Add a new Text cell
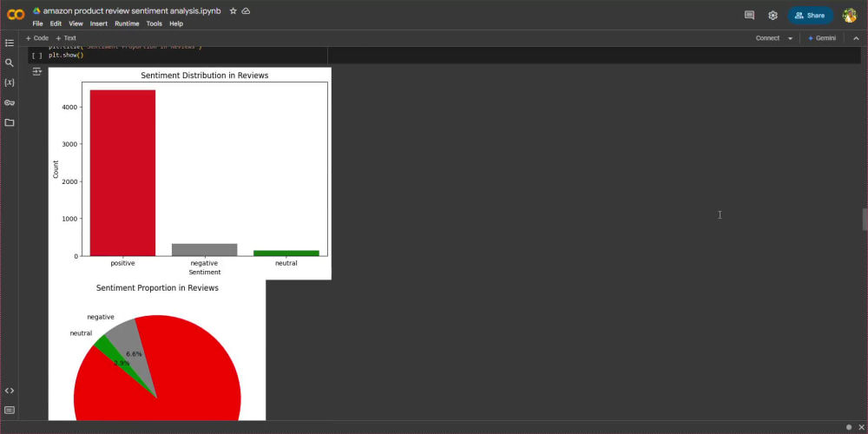The width and height of the screenshot is (868, 434). point(66,38)
